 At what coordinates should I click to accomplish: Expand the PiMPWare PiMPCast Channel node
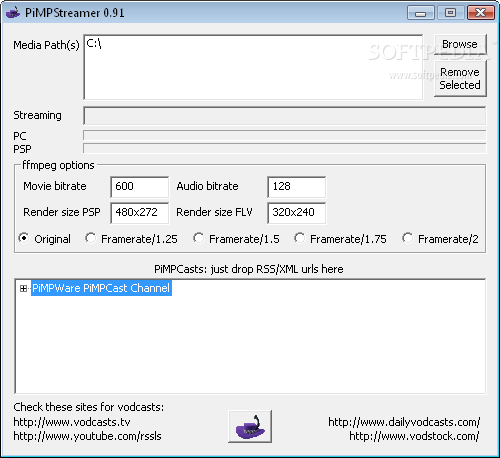click(x=23, y=289)
